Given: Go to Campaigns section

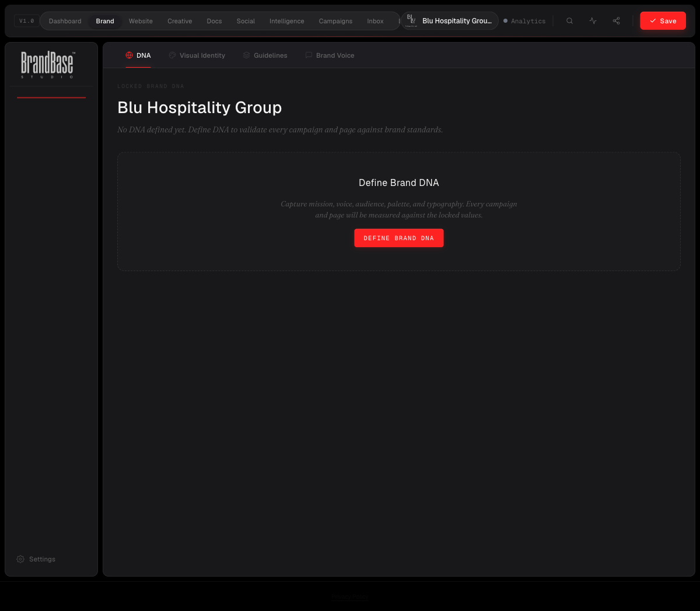Looking at the screenshot, I should point(335,21).
